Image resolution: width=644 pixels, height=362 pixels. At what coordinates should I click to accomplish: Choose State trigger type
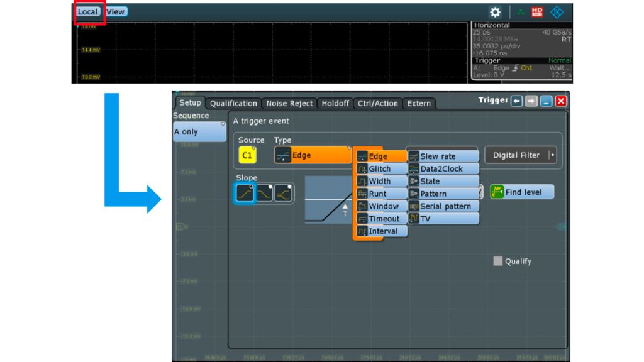coord(443,181)
